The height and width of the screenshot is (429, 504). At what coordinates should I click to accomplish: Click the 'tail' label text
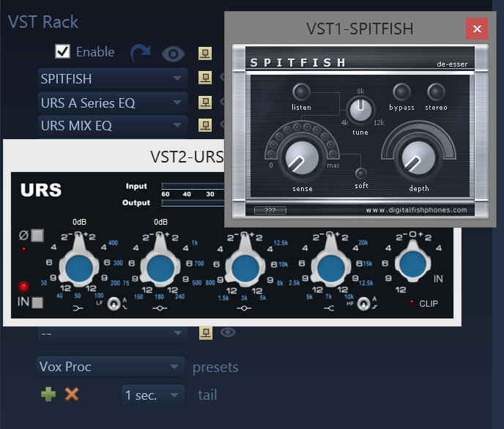pyautogui.click(x=207, y=395)
